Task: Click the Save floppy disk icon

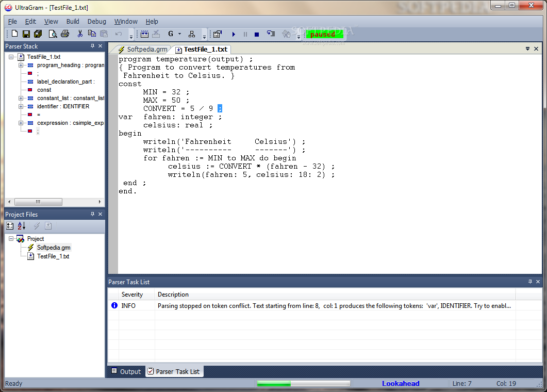Action: coord(26,34)
